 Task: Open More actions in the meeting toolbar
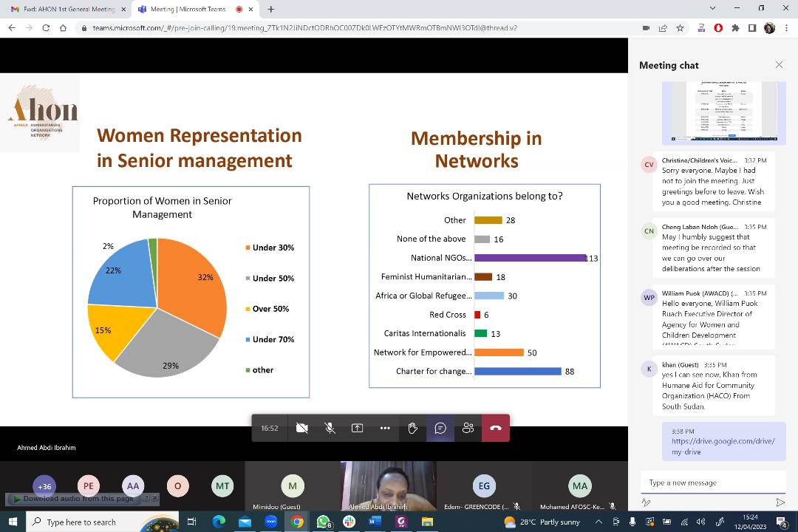pyautogui.click(x=385, y=428)
